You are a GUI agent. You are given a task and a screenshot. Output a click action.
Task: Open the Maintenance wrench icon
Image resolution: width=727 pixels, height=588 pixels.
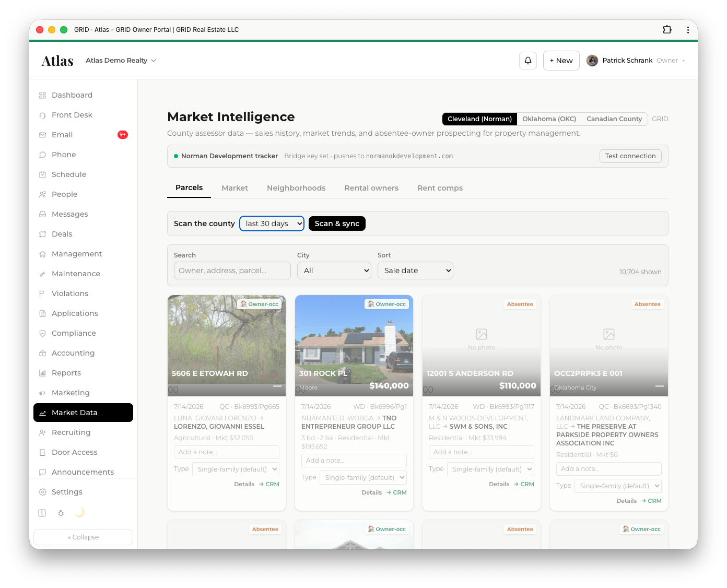tap(42, 274)
